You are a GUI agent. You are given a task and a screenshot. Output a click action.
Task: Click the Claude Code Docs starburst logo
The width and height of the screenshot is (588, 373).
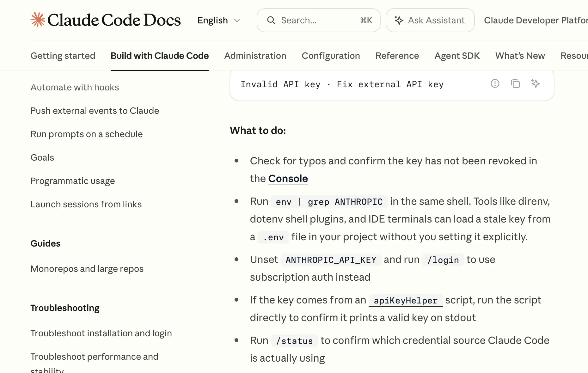click(x=38, y=20)
